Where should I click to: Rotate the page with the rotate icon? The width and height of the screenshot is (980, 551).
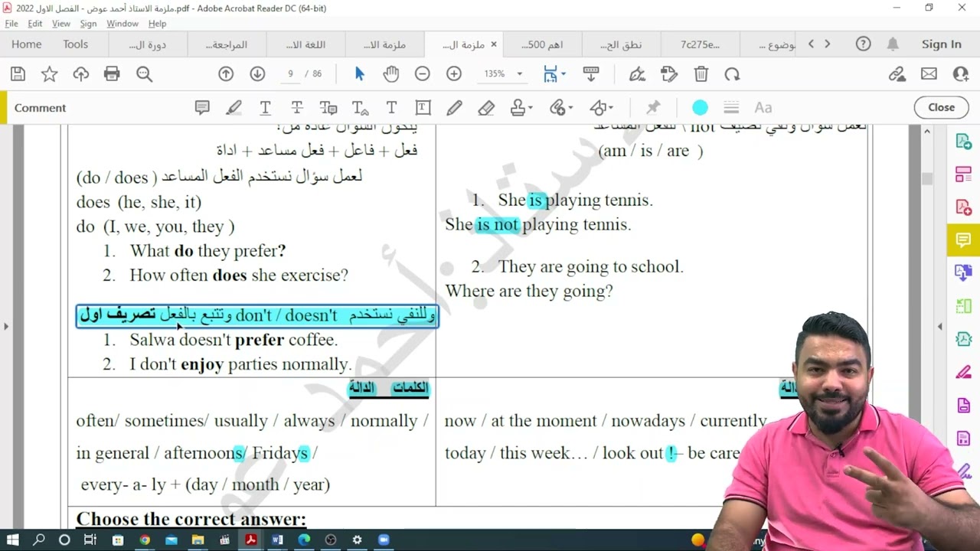[732, 74]
